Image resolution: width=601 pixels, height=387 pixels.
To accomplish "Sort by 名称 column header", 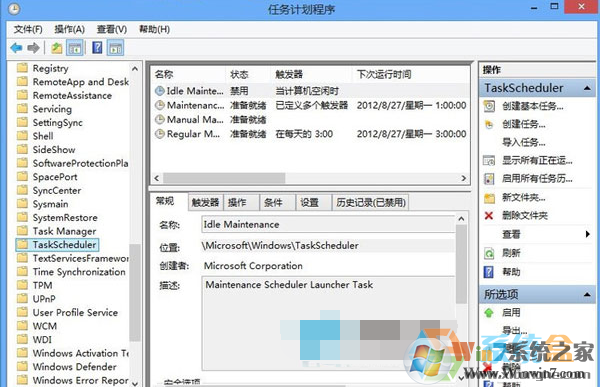I will pyautogui.click(x=187, y=74).
